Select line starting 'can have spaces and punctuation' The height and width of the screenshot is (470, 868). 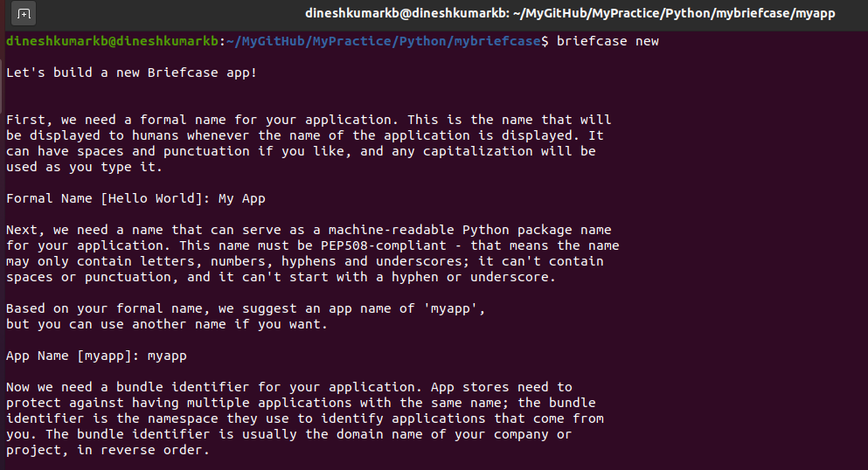(302, 151)
